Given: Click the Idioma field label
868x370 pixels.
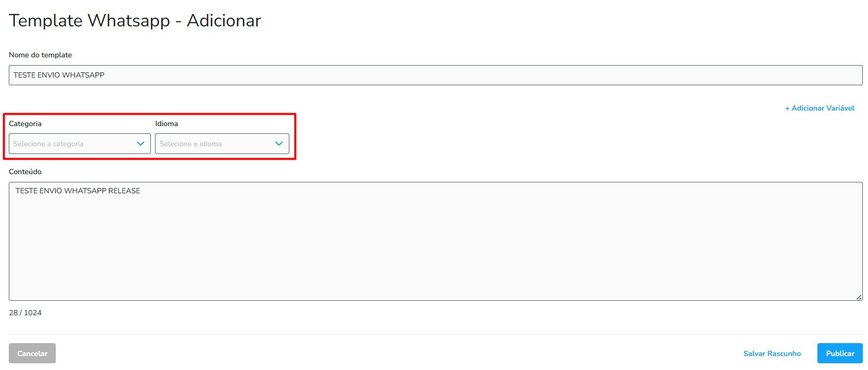Looking at the screenshot, I should pos(166,124).
